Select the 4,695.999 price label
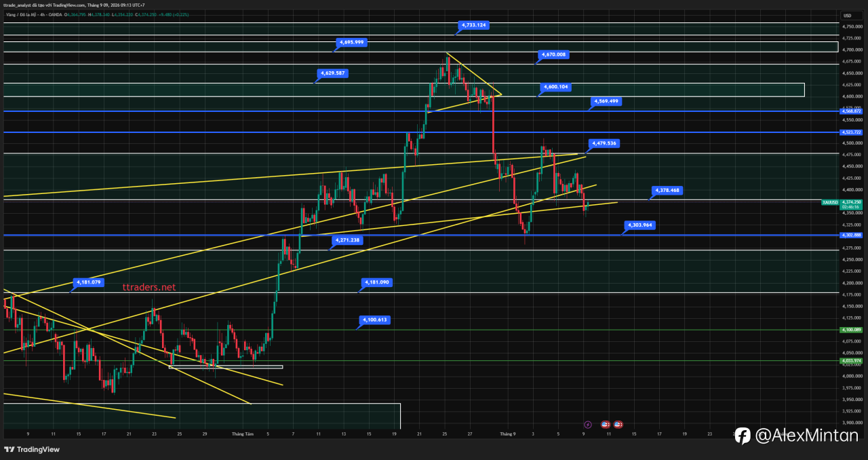 352,42
